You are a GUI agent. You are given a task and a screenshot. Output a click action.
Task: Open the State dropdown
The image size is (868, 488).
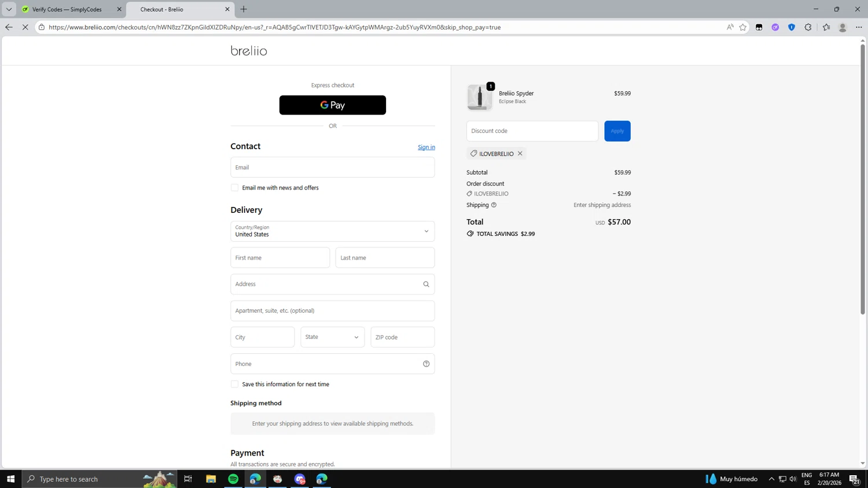333,337
